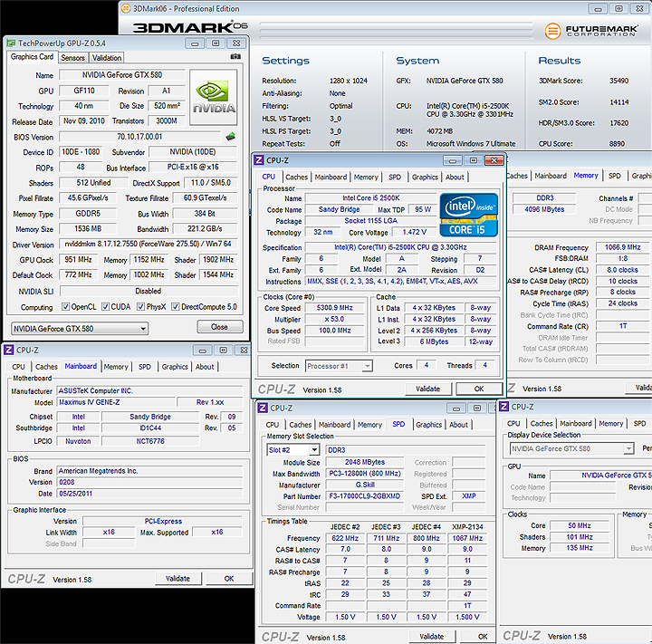Screen dimensions: 652x644
Task: Click the GPU-Z title bar app icon
Action: point(10,43)
